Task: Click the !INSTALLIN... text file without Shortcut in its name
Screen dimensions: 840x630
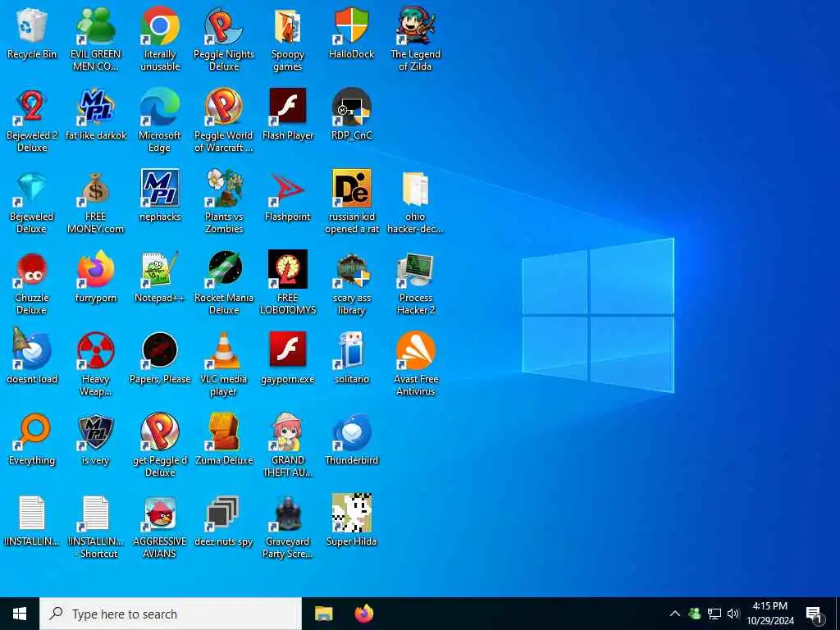Action: (32, 514)
